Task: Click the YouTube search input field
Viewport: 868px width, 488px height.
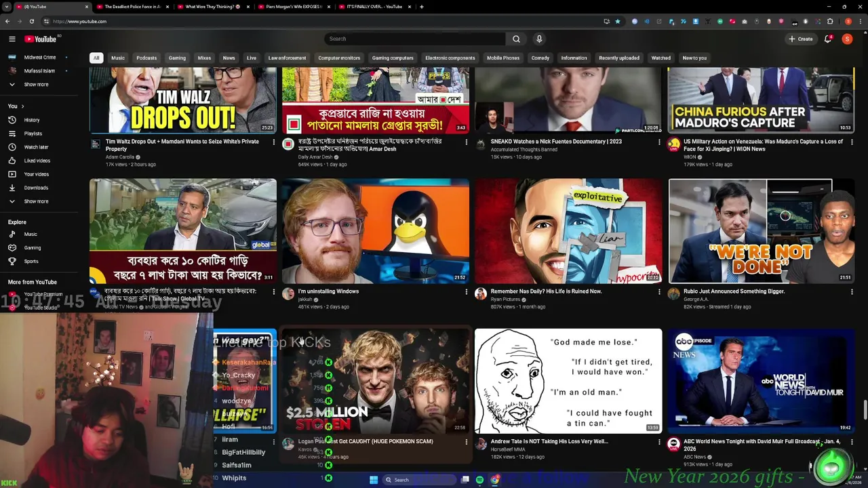Action: [x=414, y=39]
